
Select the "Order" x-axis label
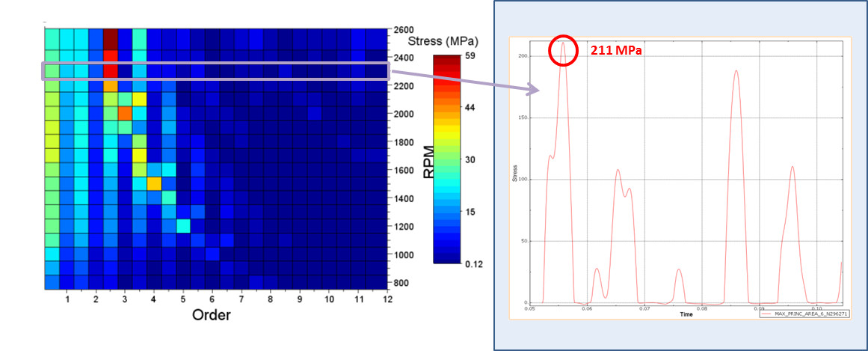pyautogui.click(x=211, y=315)
